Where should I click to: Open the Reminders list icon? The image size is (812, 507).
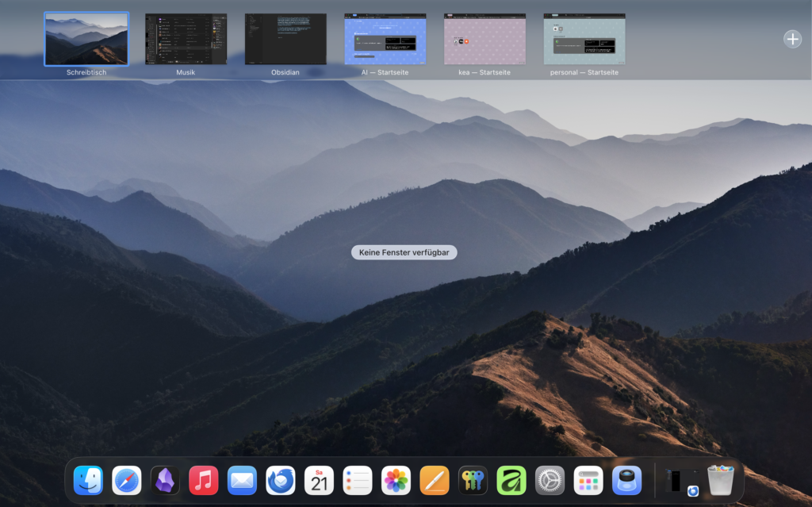pos(358,480)
